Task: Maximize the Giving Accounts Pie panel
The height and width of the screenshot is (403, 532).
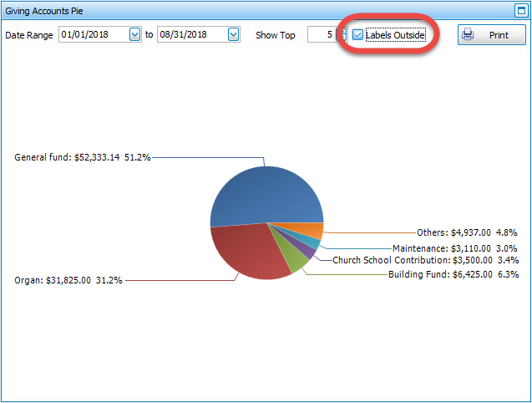Action: tap(520, 11)
